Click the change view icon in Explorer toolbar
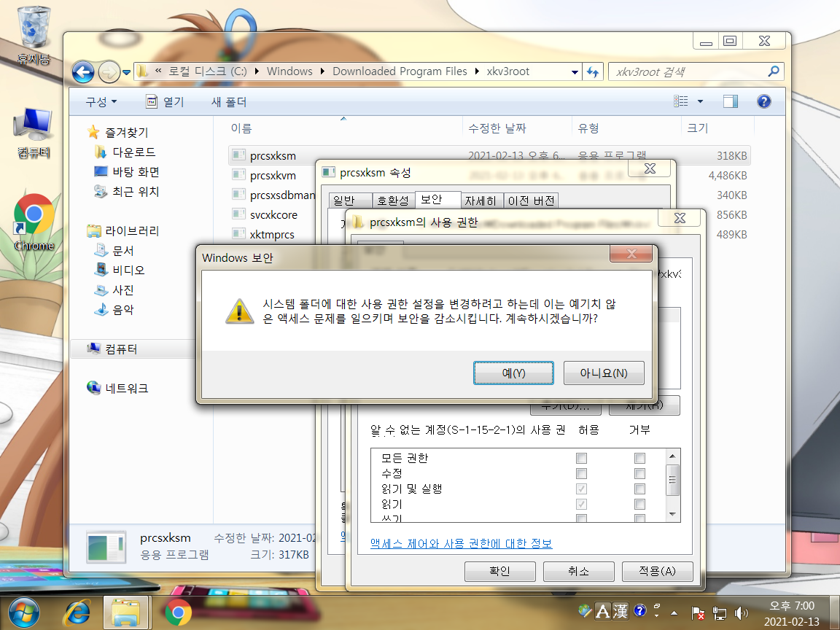Screen dimensions: 840x630 (x=681, y=101)
